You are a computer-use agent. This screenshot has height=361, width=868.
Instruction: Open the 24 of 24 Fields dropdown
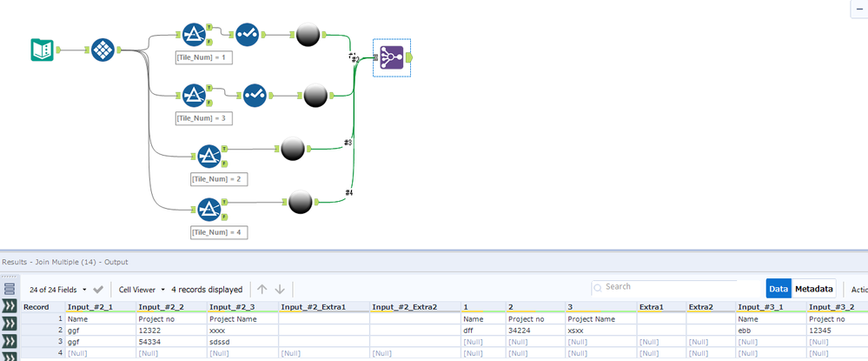(58, 290)
